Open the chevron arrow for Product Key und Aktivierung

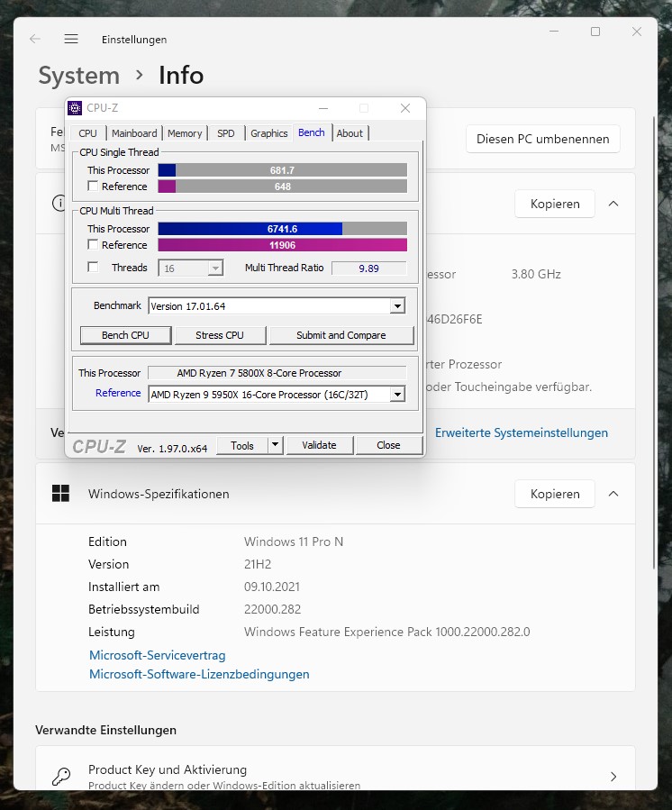[613, 777]
